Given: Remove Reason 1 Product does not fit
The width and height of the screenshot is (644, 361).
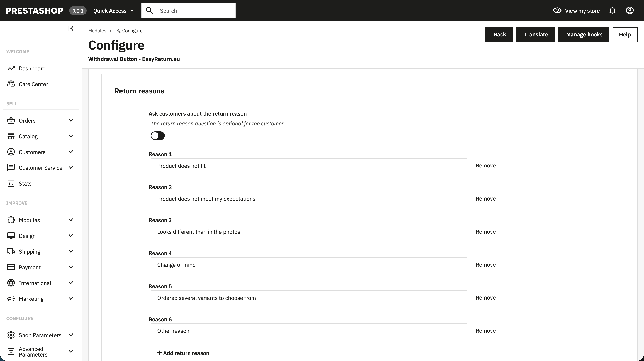Looking at the screenshot, I should 486,166.
